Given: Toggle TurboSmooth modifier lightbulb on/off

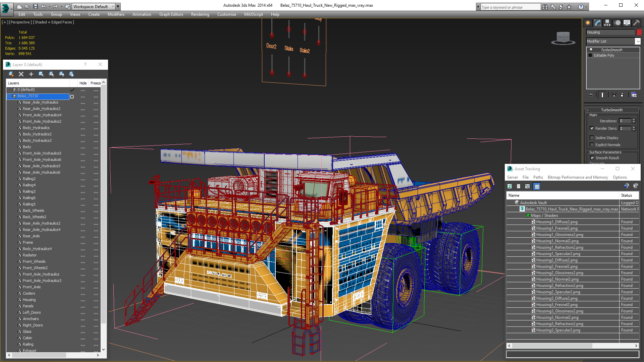Looking at the screenshot, I should (x=591, y=50).
